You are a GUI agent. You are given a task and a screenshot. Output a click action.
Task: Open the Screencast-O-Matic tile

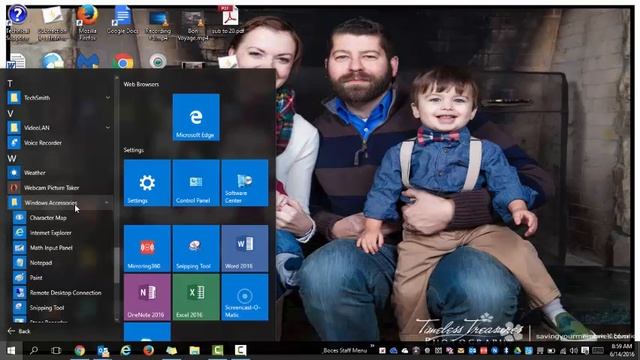click(245, 297)
